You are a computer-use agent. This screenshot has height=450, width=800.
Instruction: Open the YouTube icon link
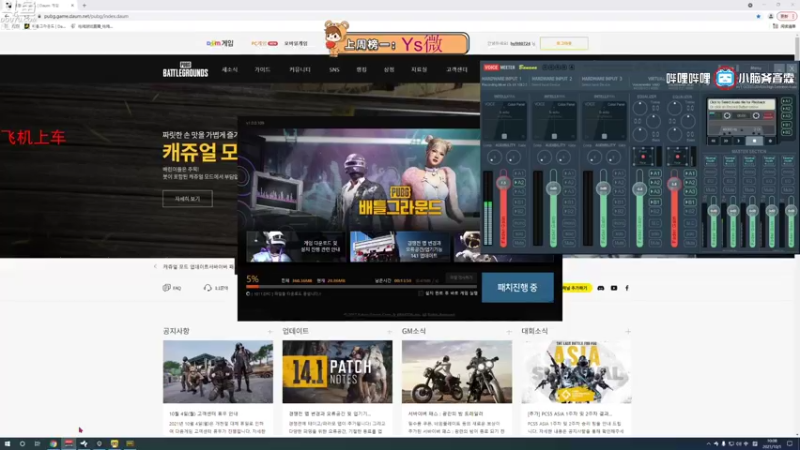614,288
